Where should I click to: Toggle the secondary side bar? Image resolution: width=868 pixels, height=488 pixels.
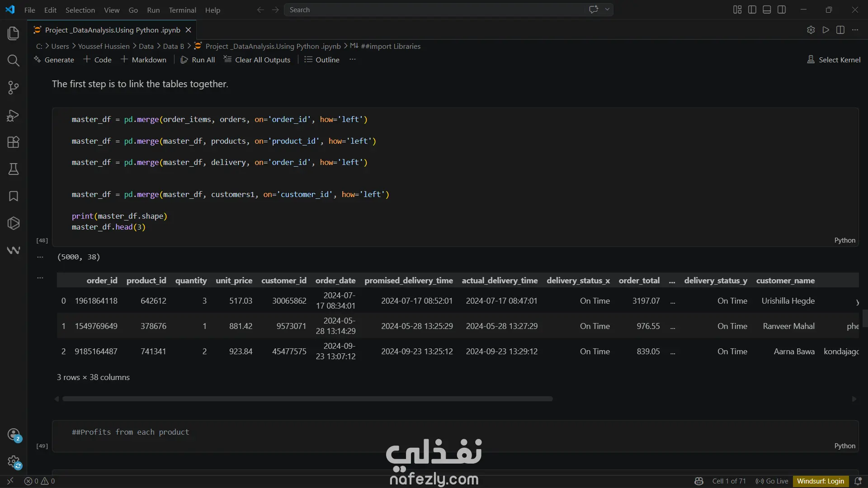[782, 9]
